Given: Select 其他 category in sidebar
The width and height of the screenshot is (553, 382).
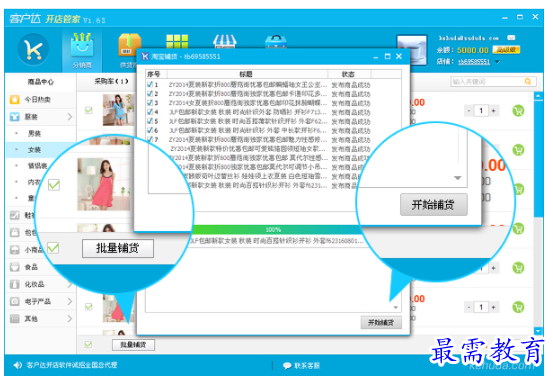Looking at the screenshot, I should click(x=31, y=319).
